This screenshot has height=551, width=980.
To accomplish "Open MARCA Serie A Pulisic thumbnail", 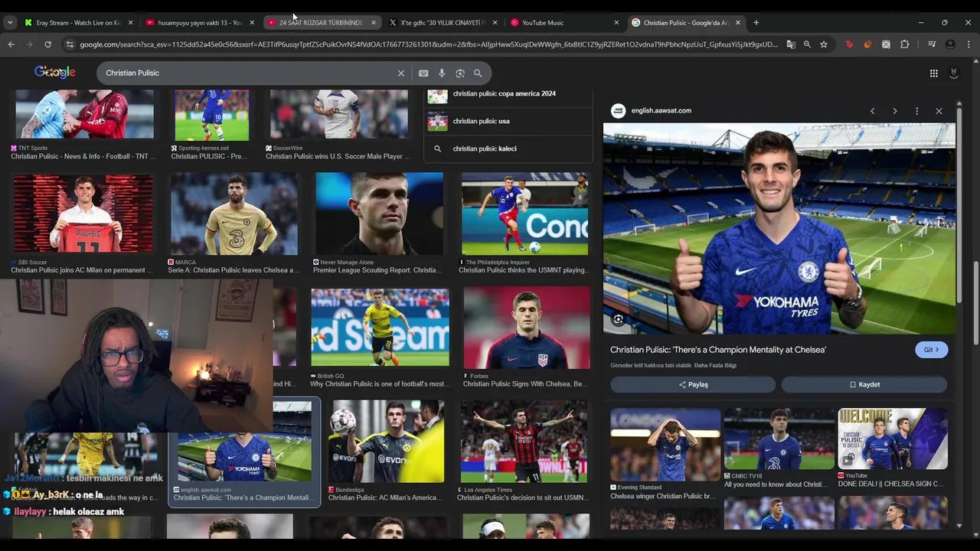I will [234, 214].
